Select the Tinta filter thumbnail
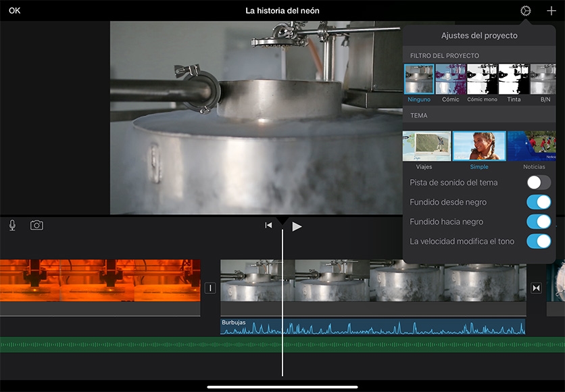The image size is (565, 392). pos(514,79)
